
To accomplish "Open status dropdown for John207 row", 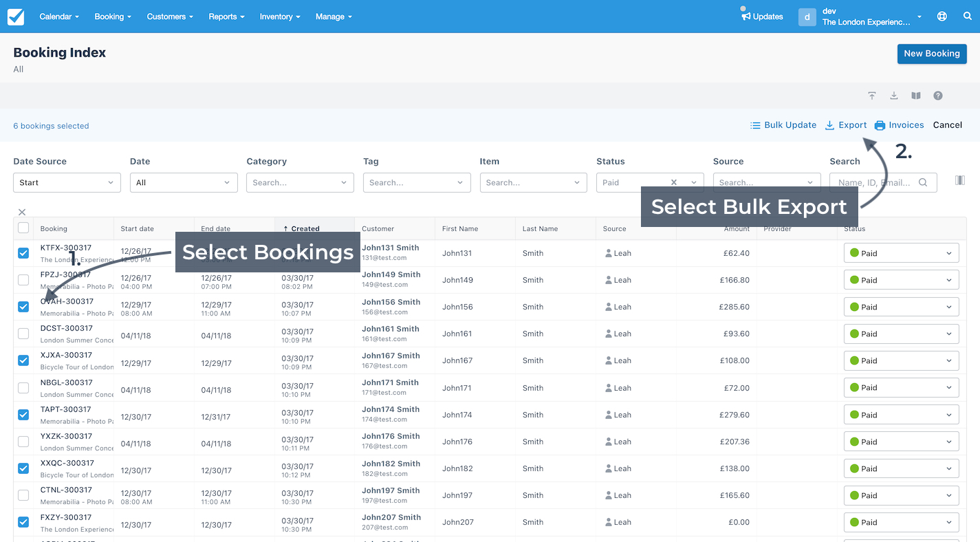I will (902, 522).
